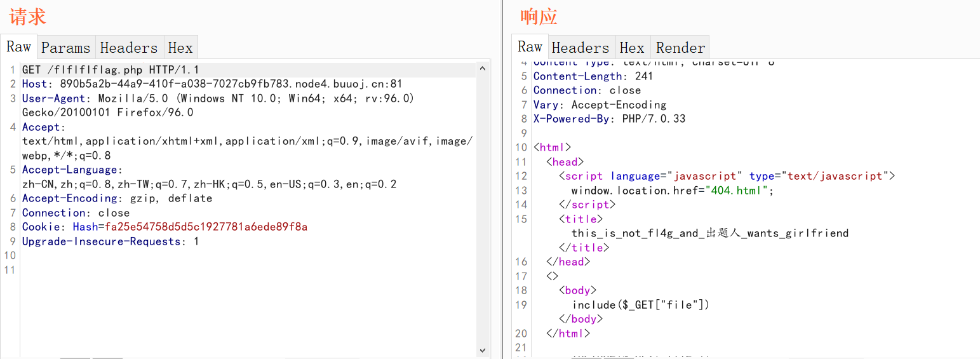Click the Content-Length: 241 line
980x359 pixels.
coord(593,76)
